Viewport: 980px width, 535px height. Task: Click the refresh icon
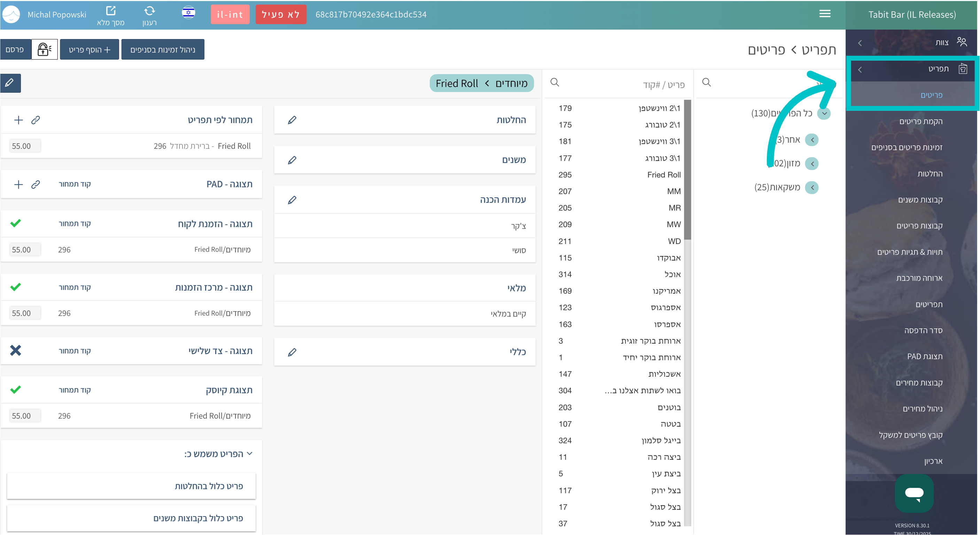pos(149,10)
